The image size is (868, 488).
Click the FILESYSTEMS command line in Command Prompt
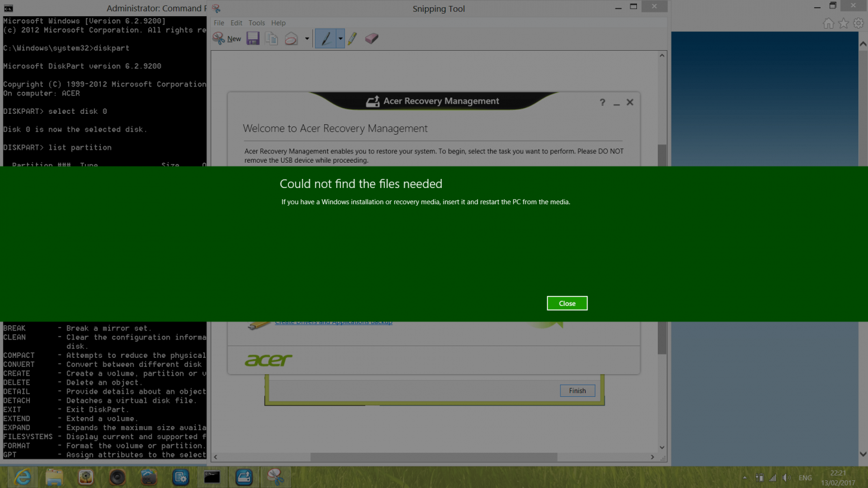click(104, 437)
